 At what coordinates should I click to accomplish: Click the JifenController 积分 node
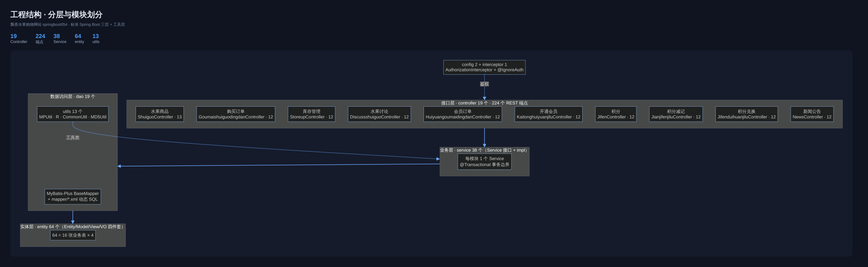tap(616, 114)
